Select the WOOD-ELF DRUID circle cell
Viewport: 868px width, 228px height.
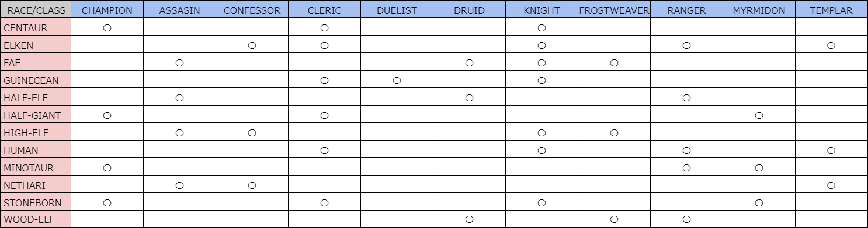tap(469, 220)
